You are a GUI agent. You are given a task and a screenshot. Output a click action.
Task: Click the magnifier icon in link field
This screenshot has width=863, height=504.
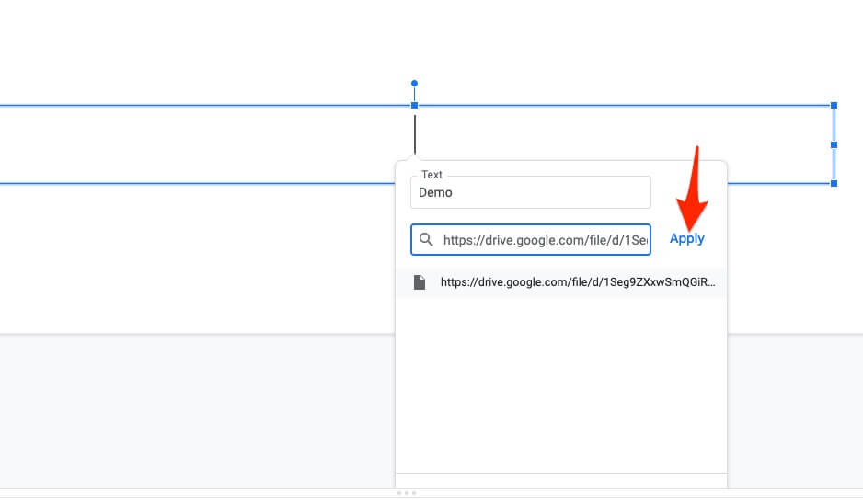pyautogui.click(x=426, y=240)
